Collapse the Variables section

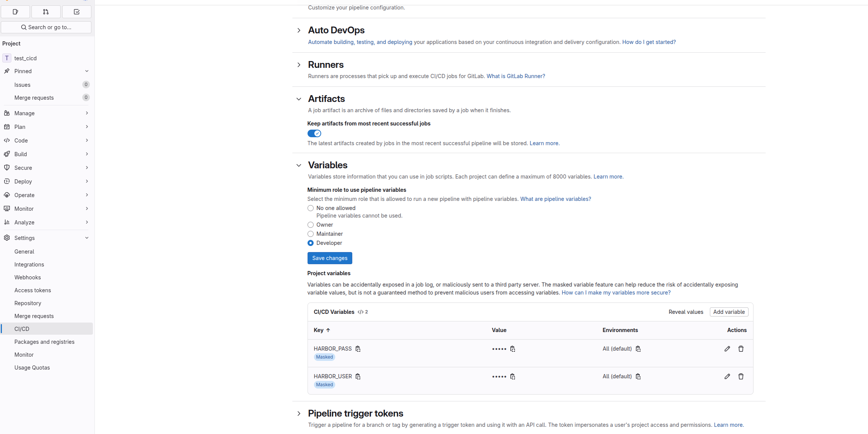(299, 165)
